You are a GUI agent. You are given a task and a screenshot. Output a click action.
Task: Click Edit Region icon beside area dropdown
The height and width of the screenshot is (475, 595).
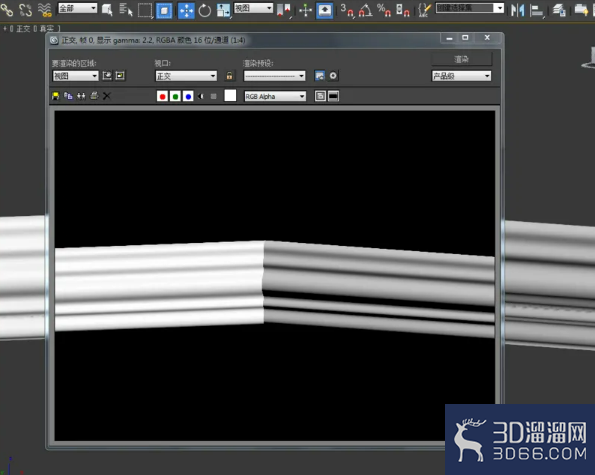pyautogui.click(x=107, y=75)
